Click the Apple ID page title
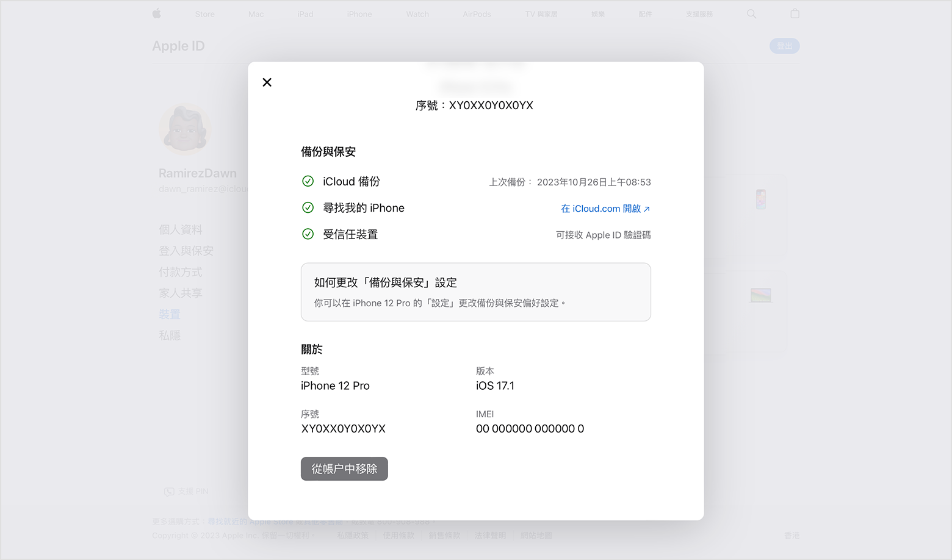 (x=178, y=46)
